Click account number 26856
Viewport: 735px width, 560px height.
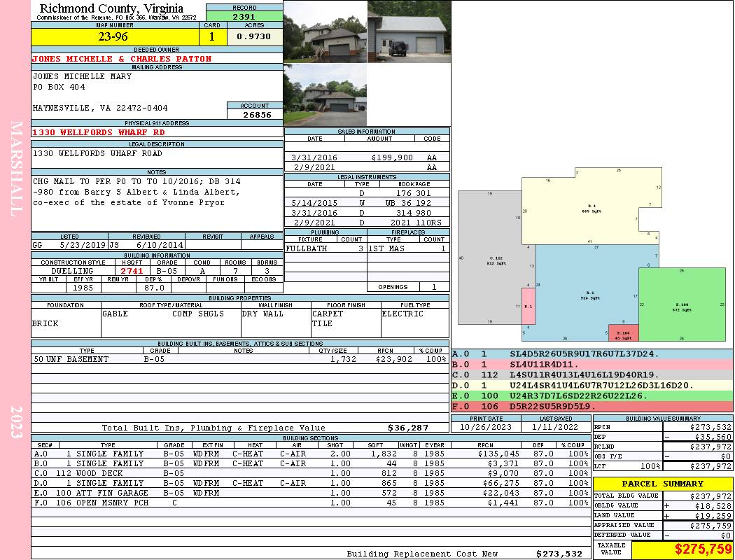[257, 114]
